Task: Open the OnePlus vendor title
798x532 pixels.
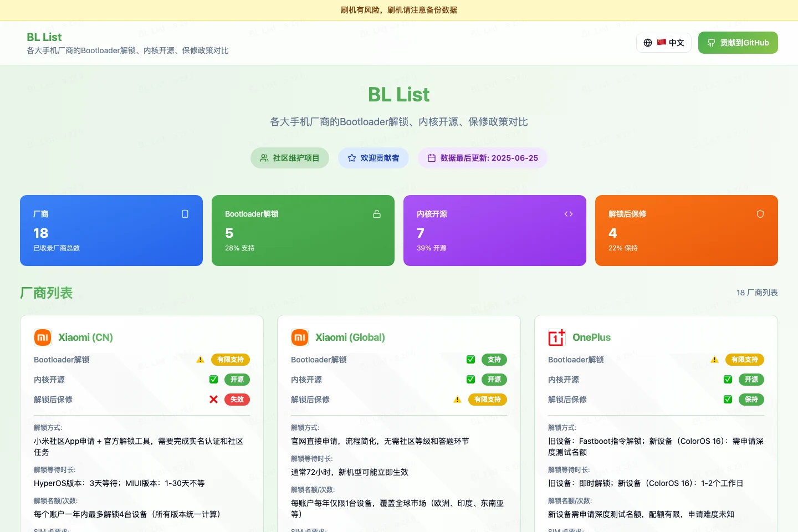Action: tap(592, 337)
